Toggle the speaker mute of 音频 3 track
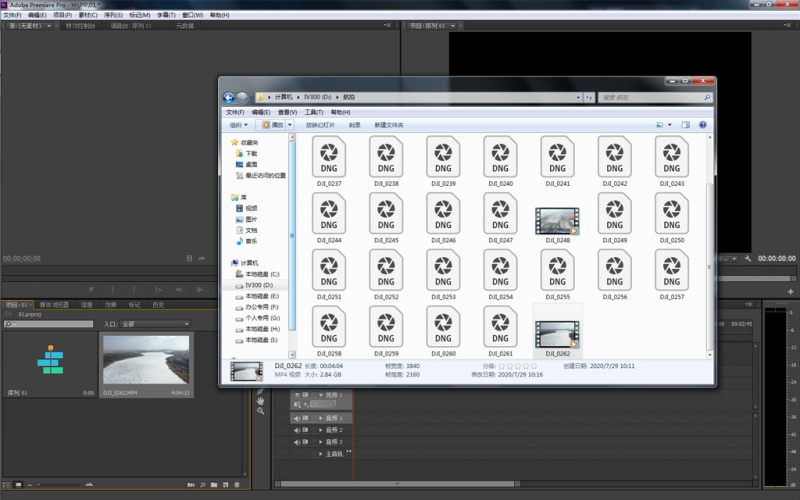 (297, 442)
